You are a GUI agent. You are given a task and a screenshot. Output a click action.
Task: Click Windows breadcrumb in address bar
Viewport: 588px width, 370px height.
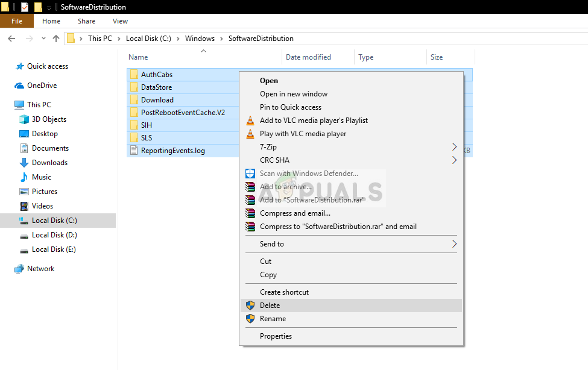pos(200,38)
